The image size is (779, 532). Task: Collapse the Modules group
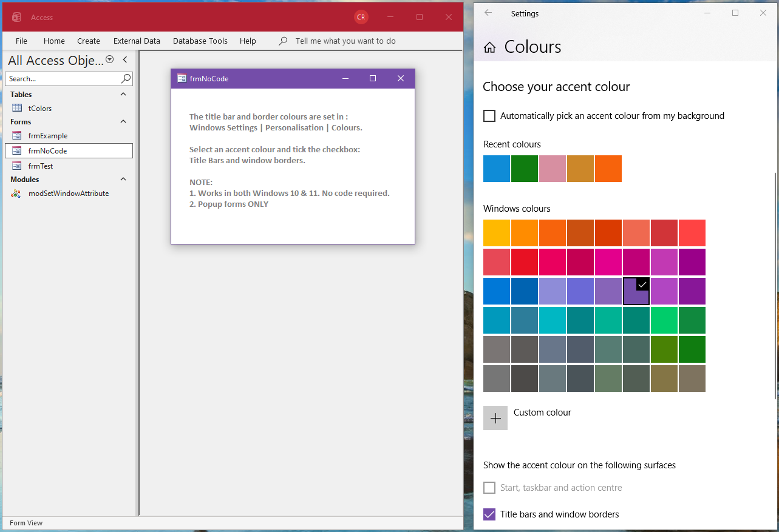[x=123, y=180]
